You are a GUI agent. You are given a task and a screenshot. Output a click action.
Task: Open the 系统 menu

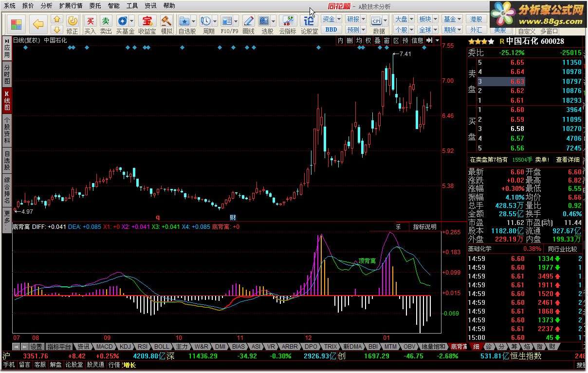pyautogui.click(x=9, y=6)
